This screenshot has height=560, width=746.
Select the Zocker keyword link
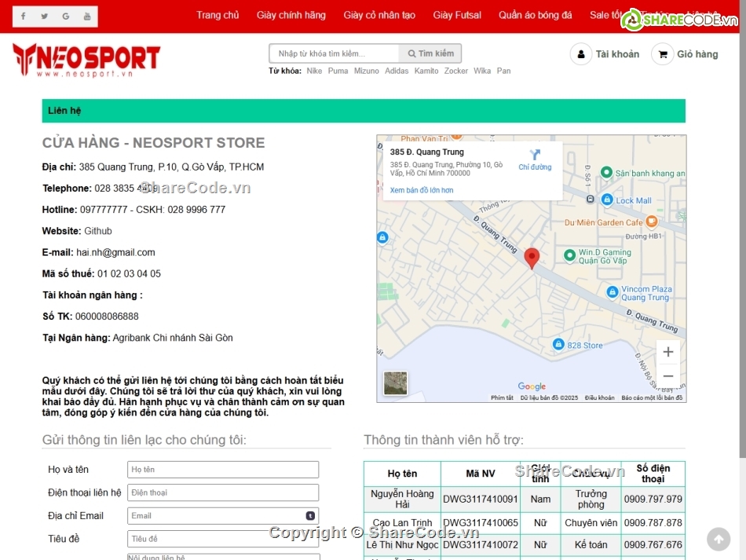tap(455, 71)
